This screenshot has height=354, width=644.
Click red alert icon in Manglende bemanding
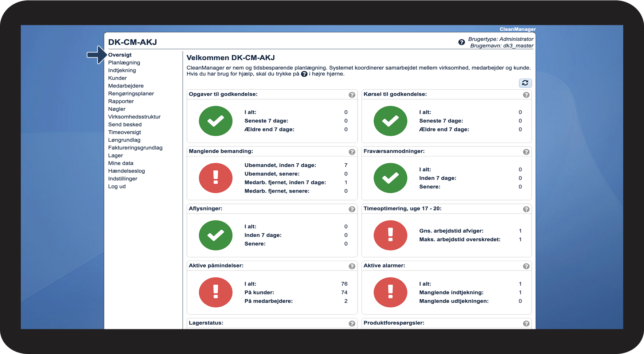coord(215,178)
